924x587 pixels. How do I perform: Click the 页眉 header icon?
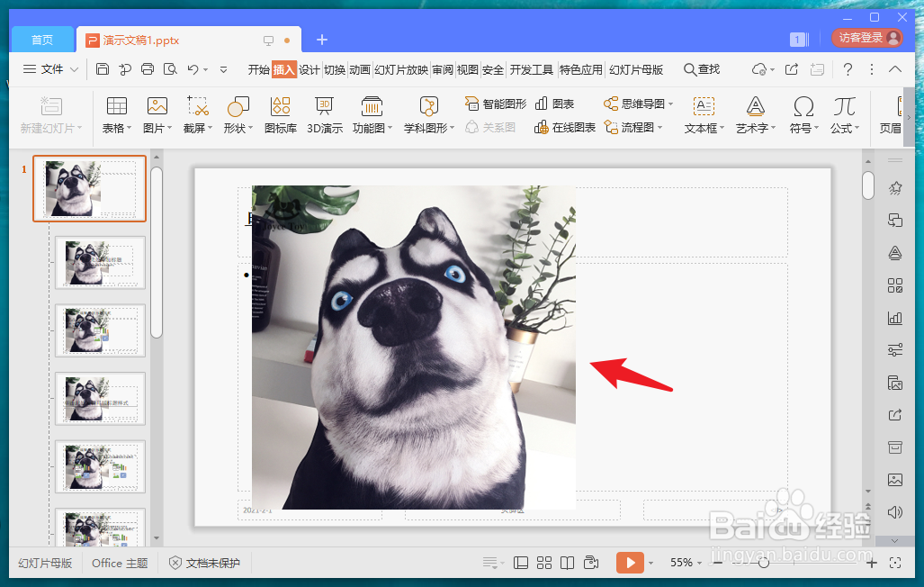pyautogui.click(x=891, y=113)
